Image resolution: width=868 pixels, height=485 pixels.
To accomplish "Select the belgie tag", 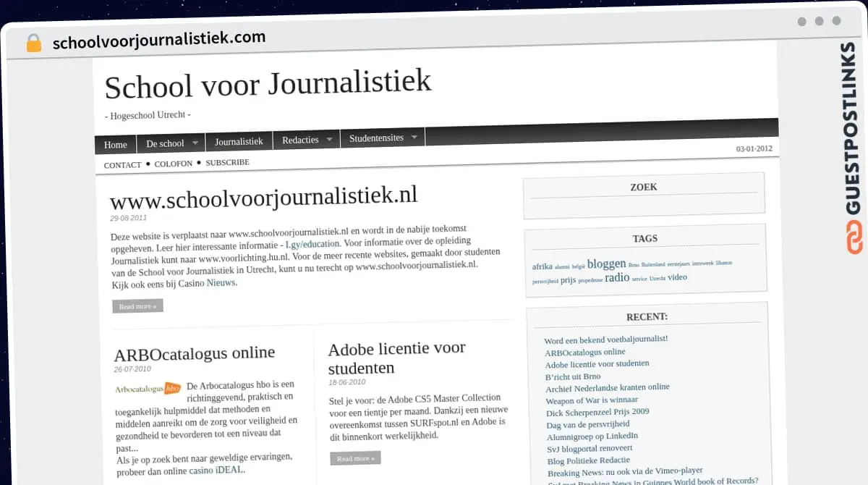I will [579, 266].
